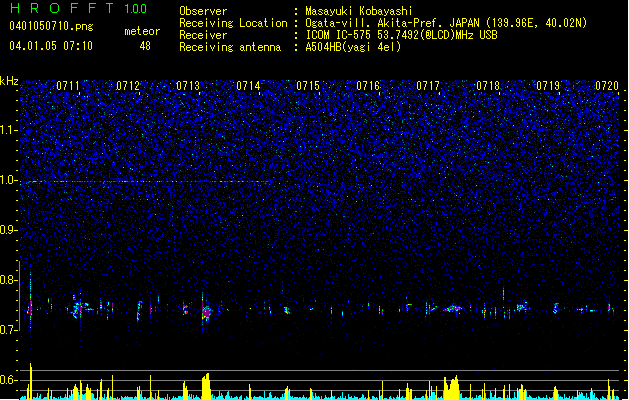Select the file name 0401050710.png
629x400 pixels.
pos(51,26)
